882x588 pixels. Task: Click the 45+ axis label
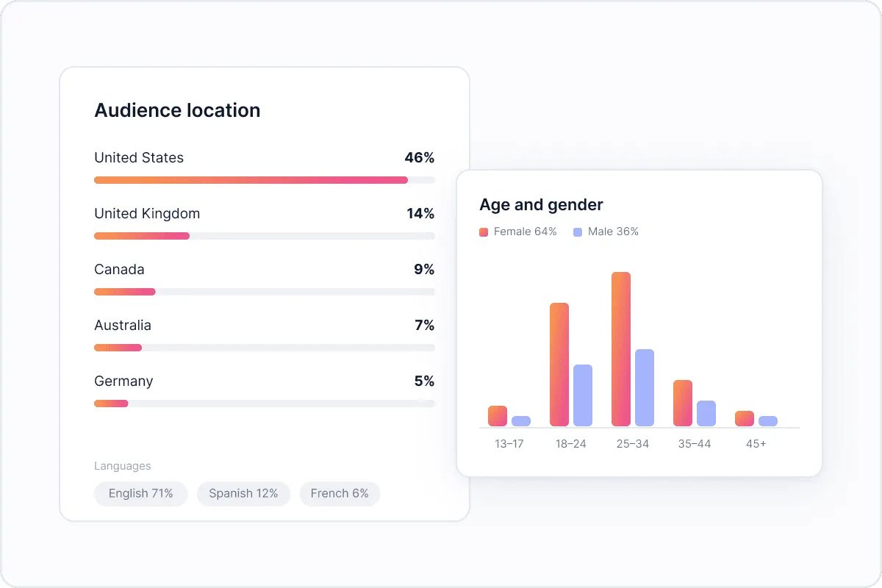click(x=756, y=444)
